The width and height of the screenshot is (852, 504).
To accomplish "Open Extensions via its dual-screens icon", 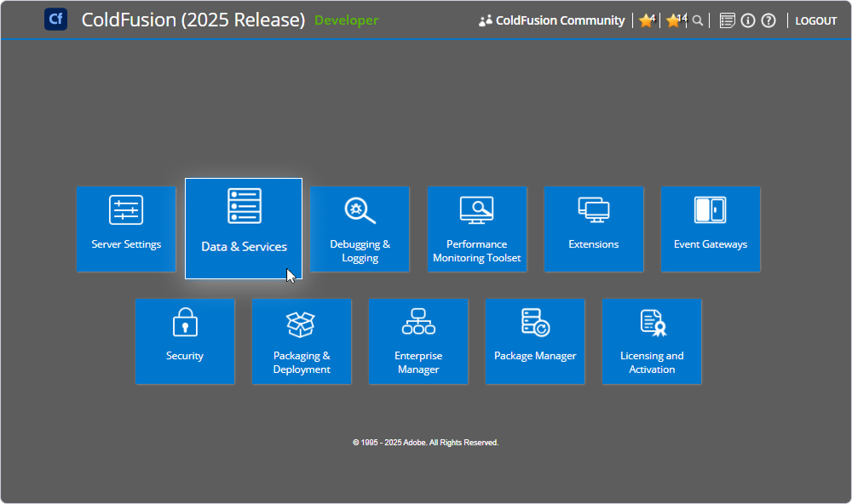I will coord(594,209).
